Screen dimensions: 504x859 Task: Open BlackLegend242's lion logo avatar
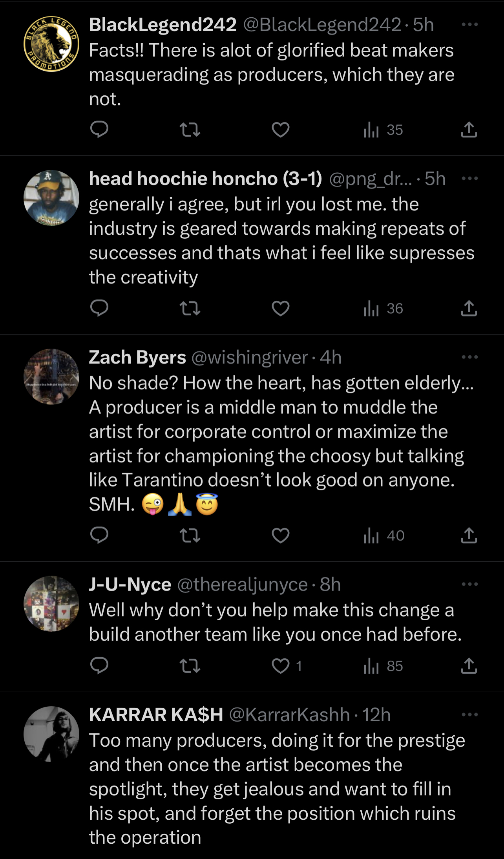coord(51,44)
